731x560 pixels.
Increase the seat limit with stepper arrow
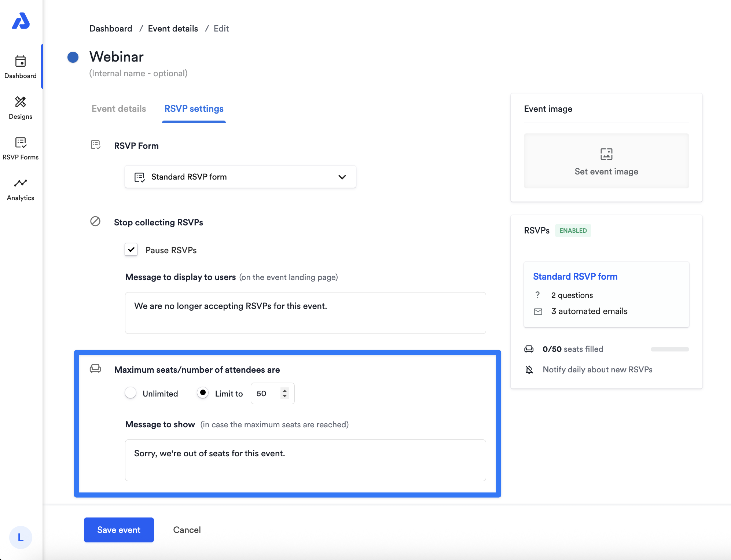pyautogui.click(x=284, y=390)
